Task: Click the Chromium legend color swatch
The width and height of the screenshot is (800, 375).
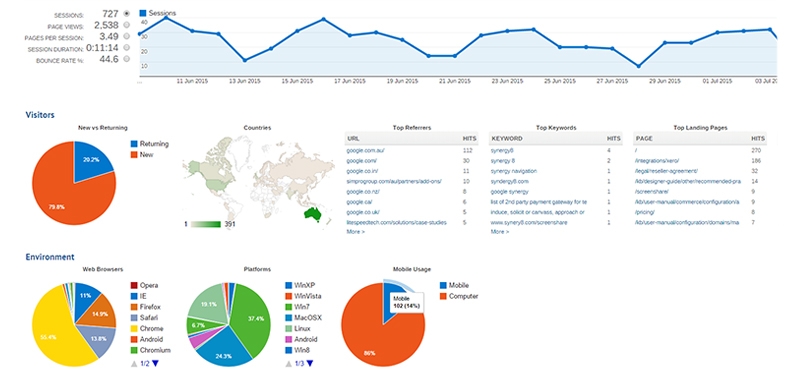Action: pyautogui.click(x=134, y=350)
